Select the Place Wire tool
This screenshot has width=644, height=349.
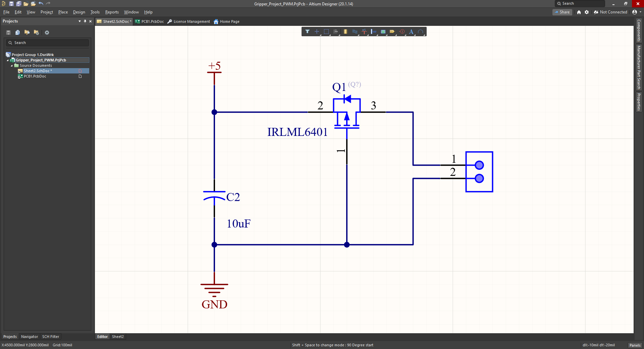pyautogui.click(x=355, y=32)
